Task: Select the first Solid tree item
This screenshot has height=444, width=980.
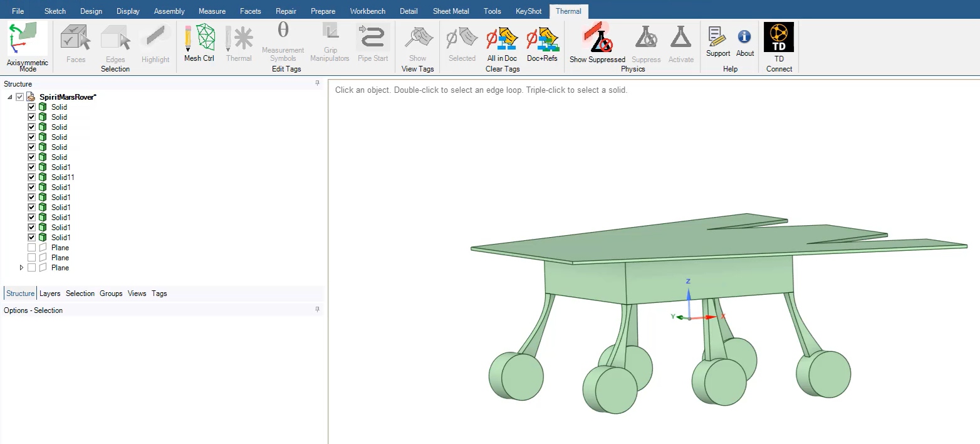Action: 59,107
